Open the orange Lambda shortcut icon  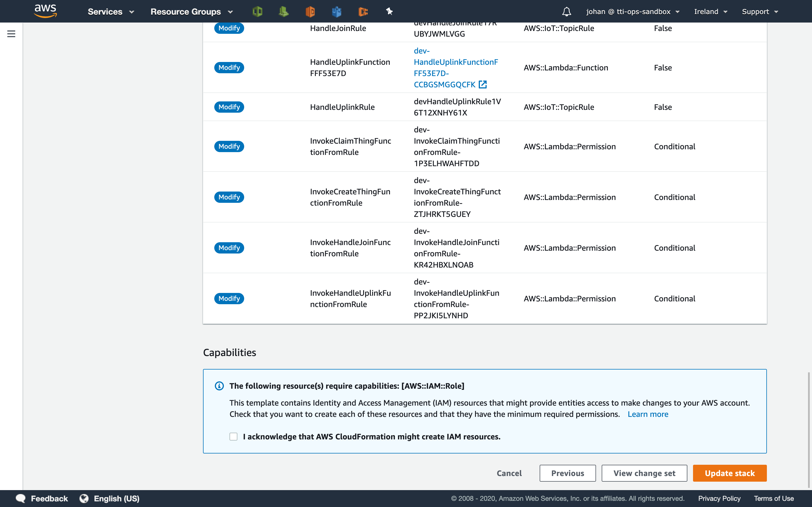[310, 12]
